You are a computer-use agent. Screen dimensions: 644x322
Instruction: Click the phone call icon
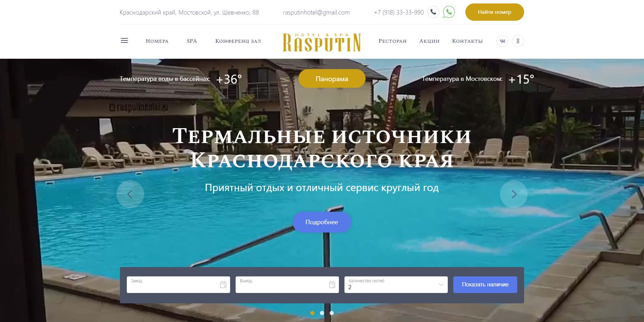pos(433,12)
